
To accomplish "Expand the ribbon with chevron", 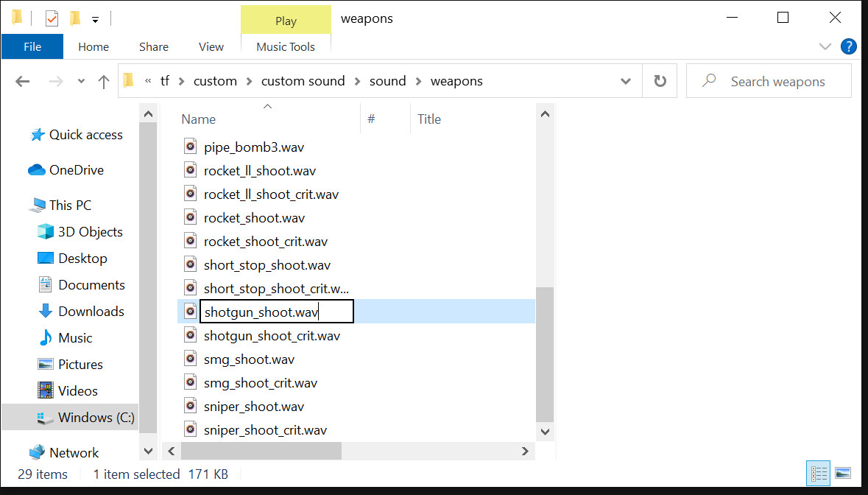I will (825, 47).
